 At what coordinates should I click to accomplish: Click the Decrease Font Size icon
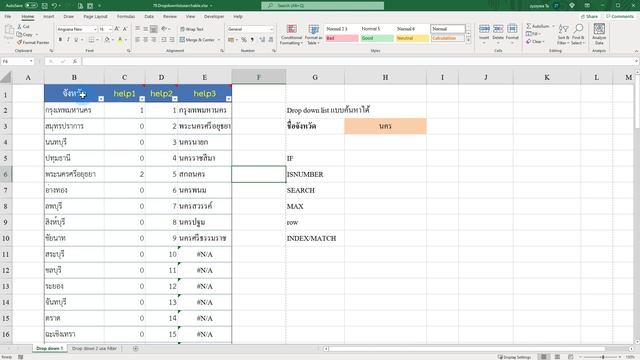click(x=125, y=29)
